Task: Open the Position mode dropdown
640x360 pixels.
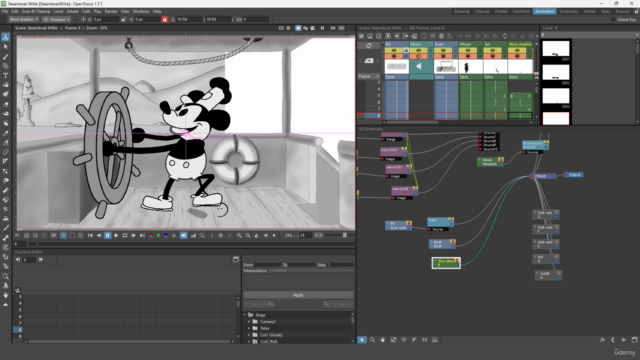Action: [x=56, y=19]
